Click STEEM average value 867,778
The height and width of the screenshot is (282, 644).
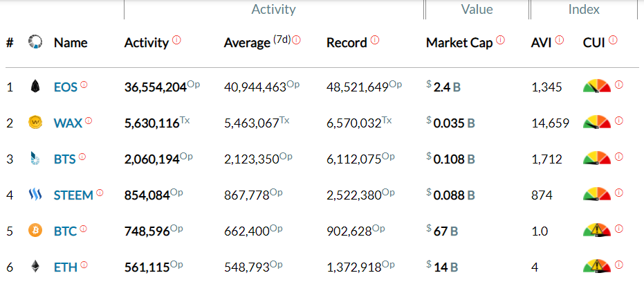tap(247, 195)
